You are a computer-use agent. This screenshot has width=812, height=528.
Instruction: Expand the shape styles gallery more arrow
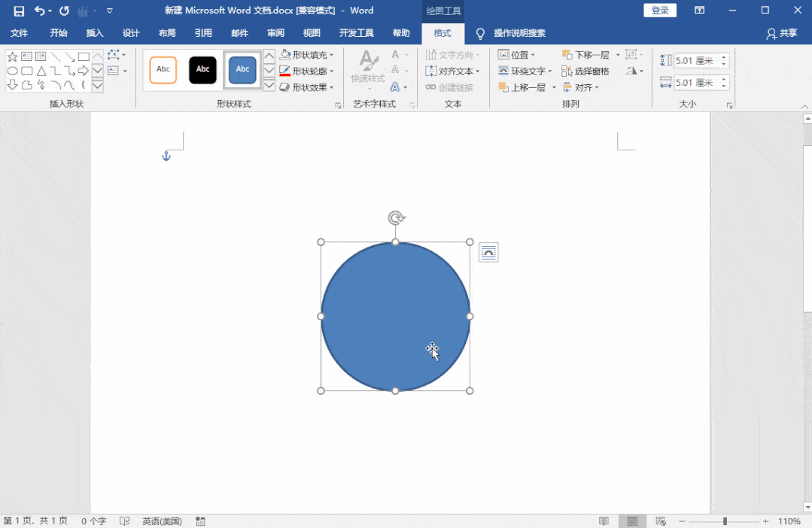[x=269, y=86]
